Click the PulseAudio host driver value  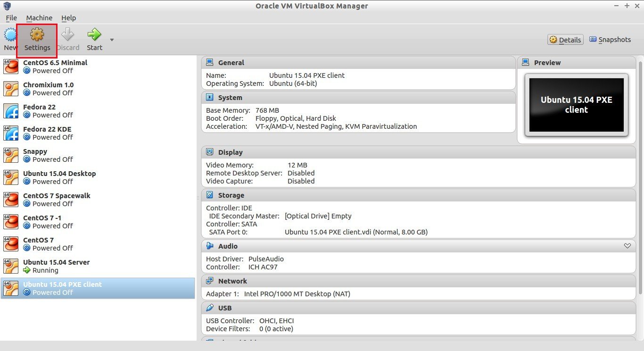click(x=266, y=259)
